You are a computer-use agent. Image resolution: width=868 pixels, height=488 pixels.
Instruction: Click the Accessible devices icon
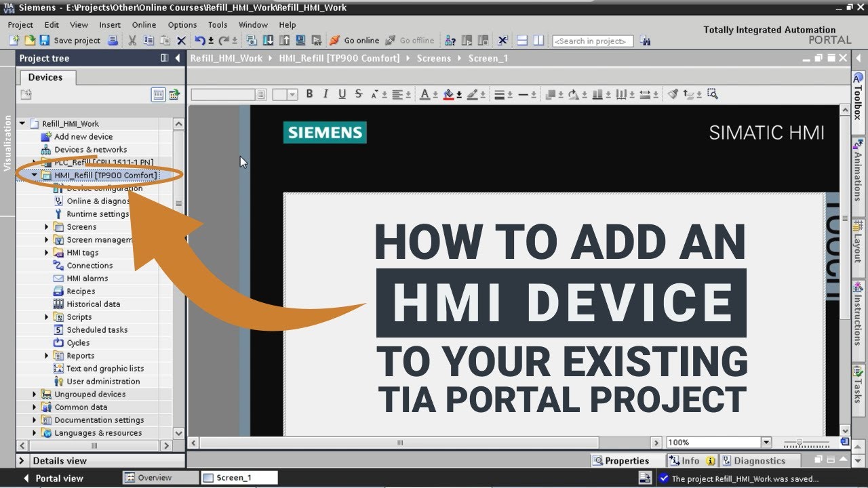450,41
